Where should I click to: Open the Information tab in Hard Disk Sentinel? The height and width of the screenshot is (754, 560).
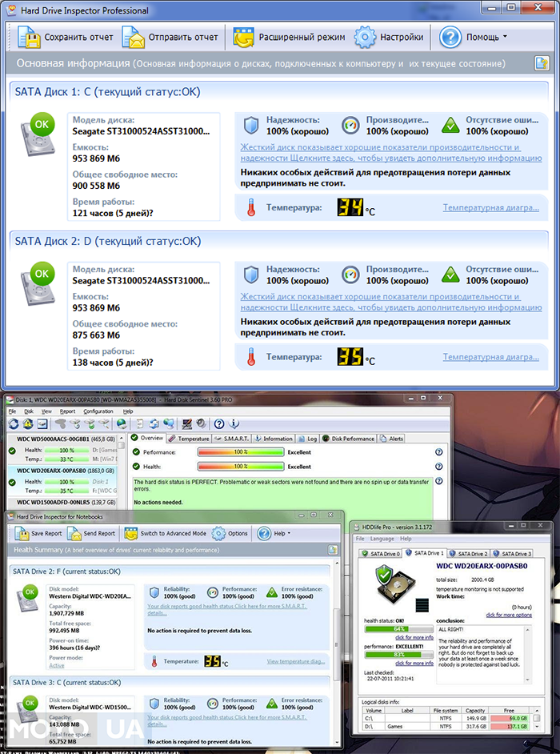click(x=273, y=439)
